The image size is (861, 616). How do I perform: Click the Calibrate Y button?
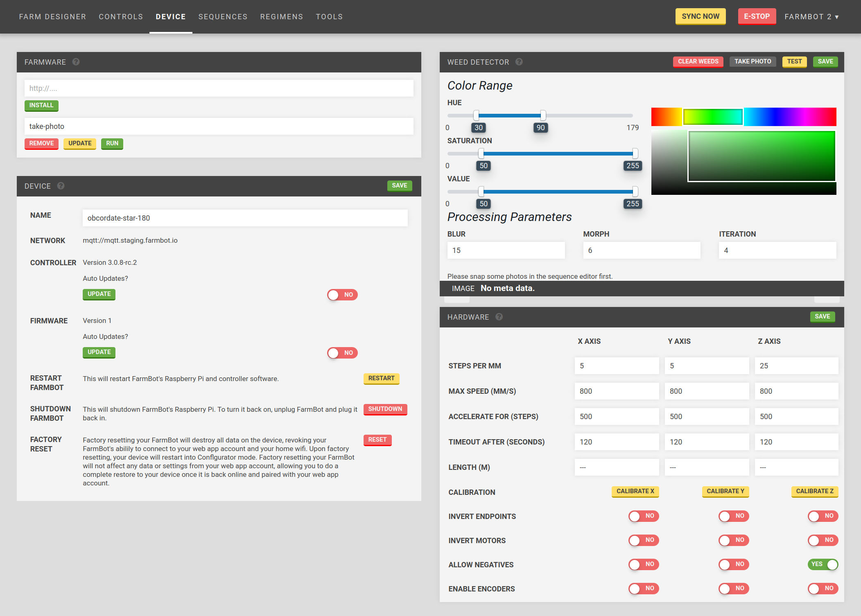pyautogui.click(x=725, y=491)
